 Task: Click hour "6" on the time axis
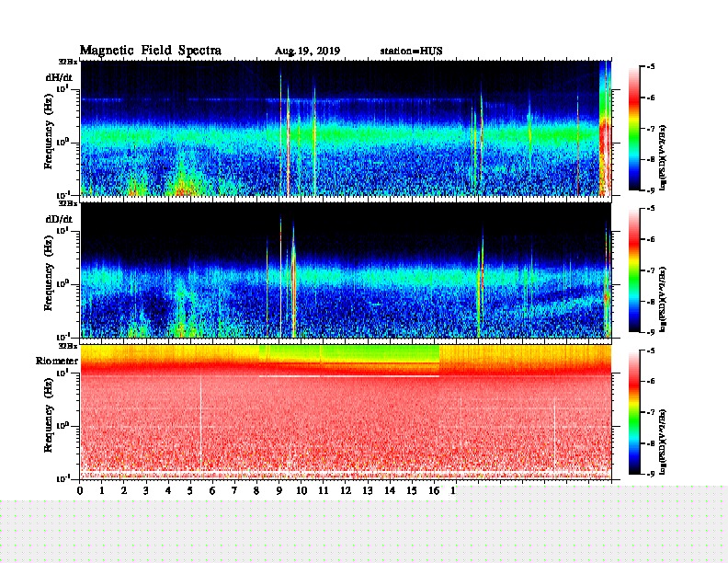212,490
